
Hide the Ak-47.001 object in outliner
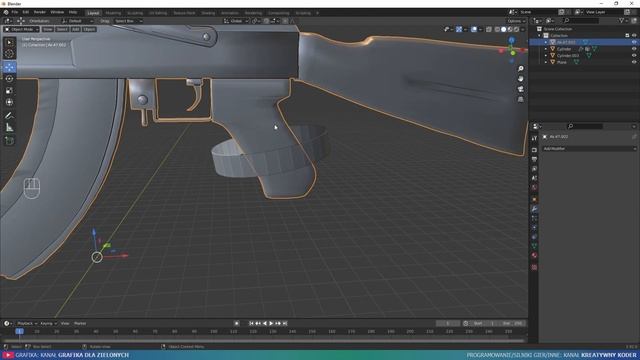point(634,42)
